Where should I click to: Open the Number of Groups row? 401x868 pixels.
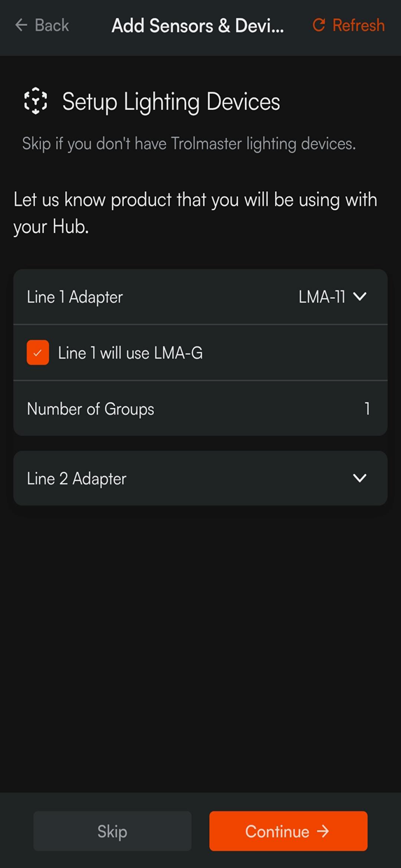pyautogui.click(x=200, y=409)
